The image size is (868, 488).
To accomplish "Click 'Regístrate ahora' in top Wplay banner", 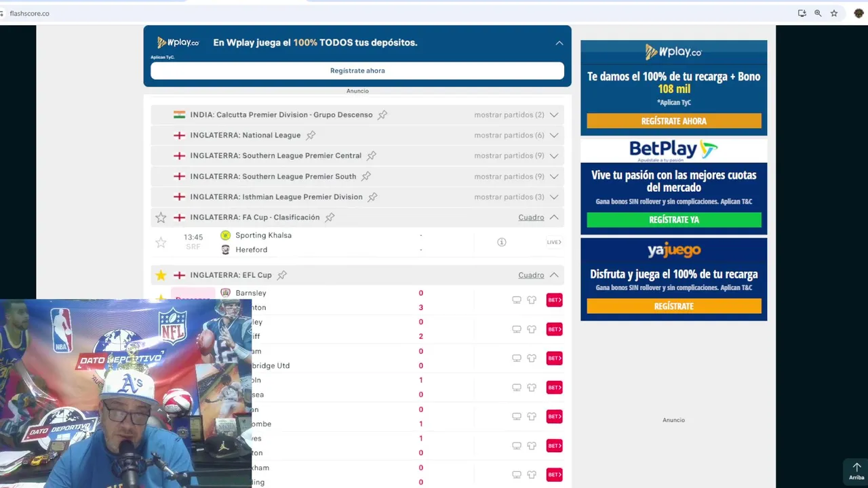I will (x=357, y=70).
